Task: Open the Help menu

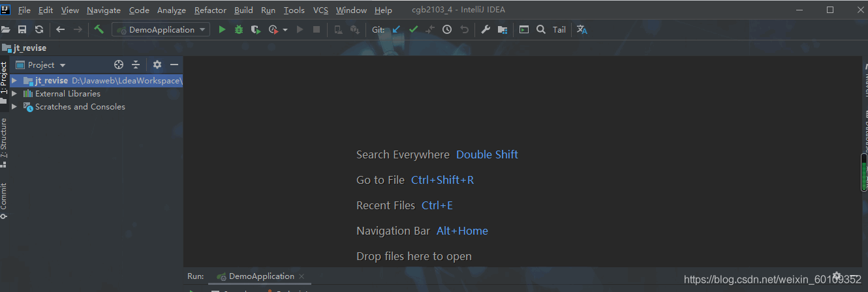Action: pyautogui.click(x=384, y=10)
